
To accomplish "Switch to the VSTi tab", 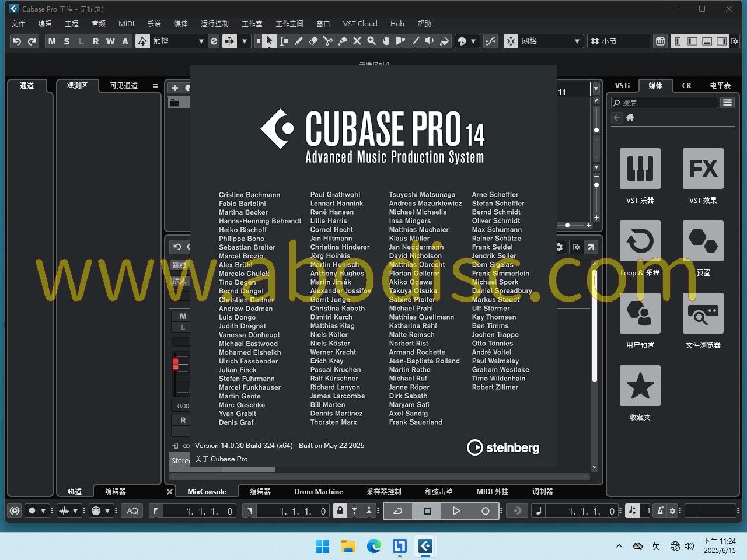I will (x=623, y=85).
